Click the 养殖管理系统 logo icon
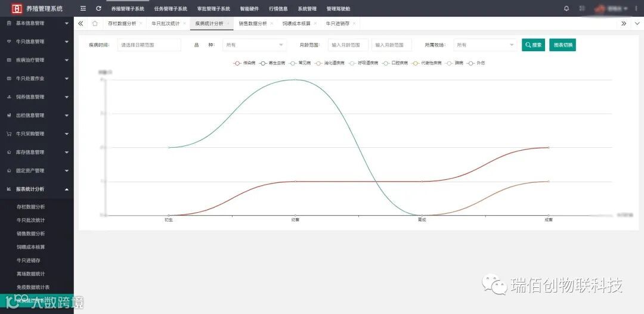 click(17, 8)
